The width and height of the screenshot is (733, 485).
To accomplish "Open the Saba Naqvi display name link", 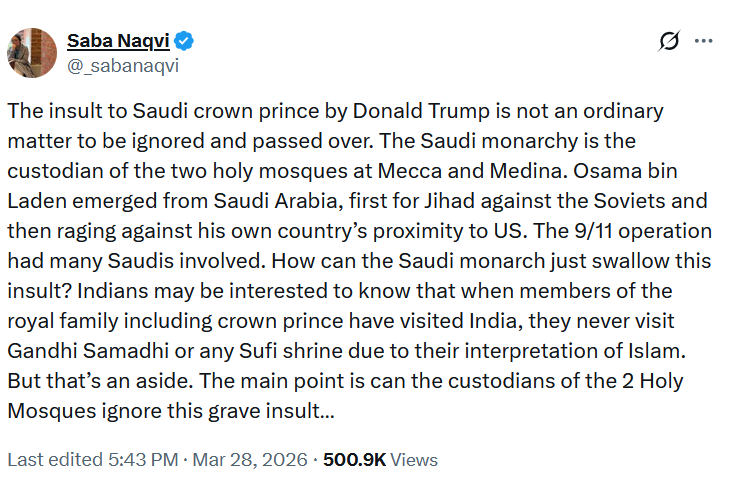I will 118,42.
